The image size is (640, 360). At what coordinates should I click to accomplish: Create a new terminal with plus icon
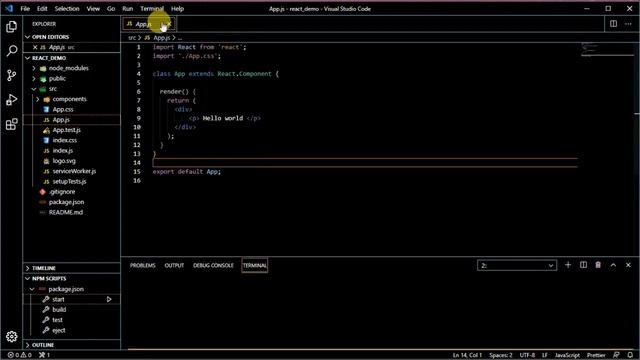pos(568,265)
